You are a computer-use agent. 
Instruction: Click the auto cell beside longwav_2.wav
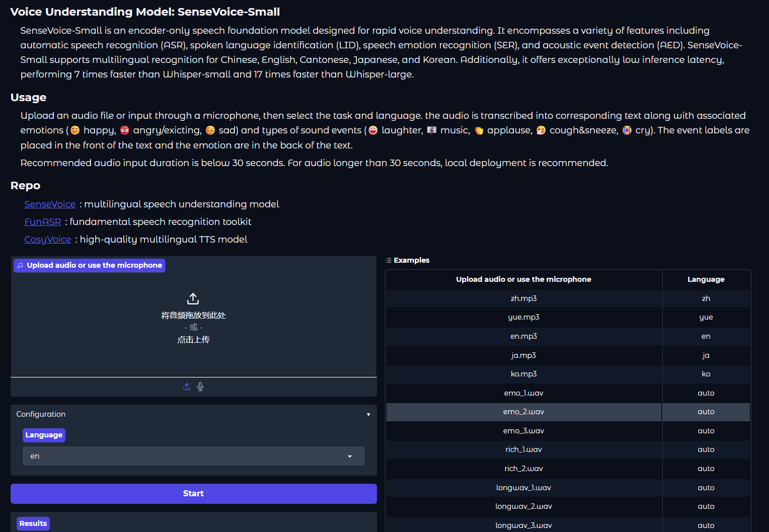(706, 506)
